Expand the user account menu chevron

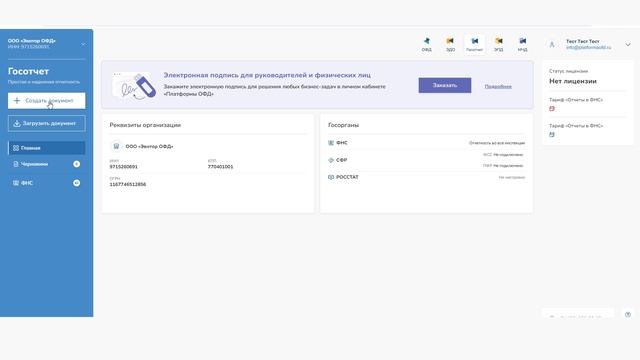pyautogui.click(x=628, y=44)
